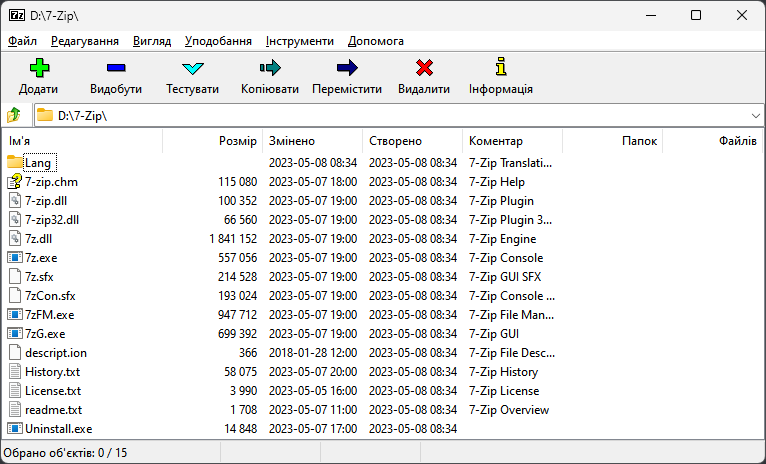Select the 7z.sfx file icon
This screenshot has height=464, width=766.
pos(15,276)
